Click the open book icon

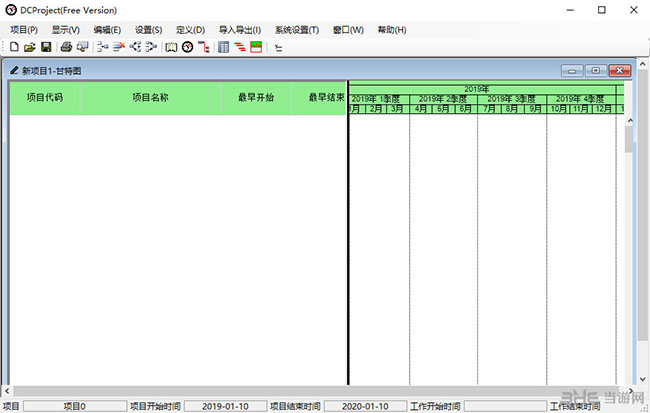[171, 47]
